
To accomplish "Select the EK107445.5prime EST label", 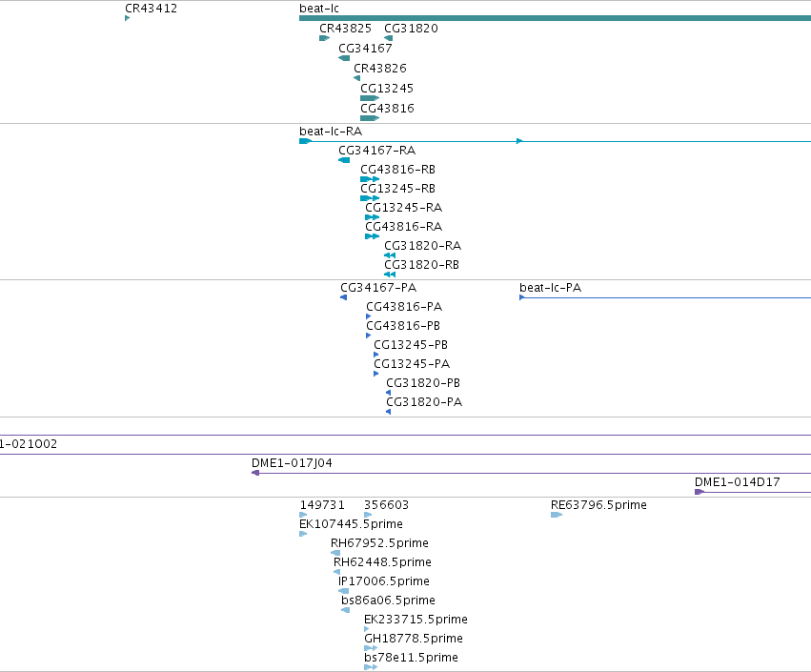I will pyautogui.click(x=352, y=524).
